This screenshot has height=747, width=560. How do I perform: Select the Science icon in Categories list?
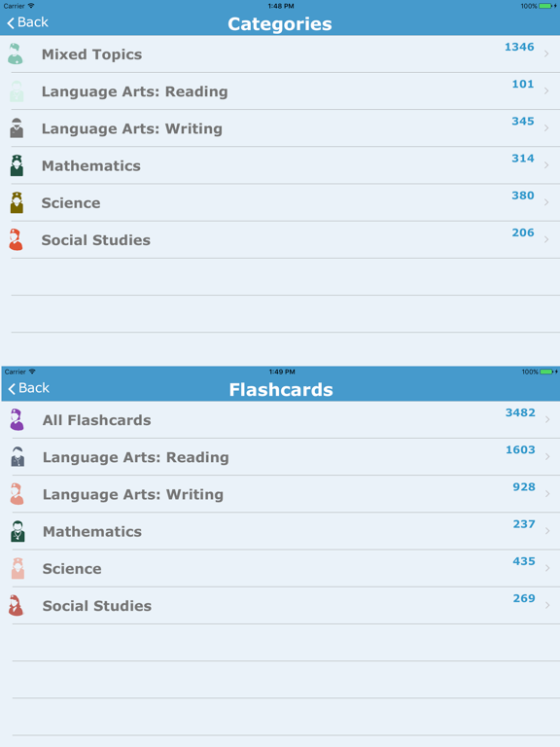[17, 202]
